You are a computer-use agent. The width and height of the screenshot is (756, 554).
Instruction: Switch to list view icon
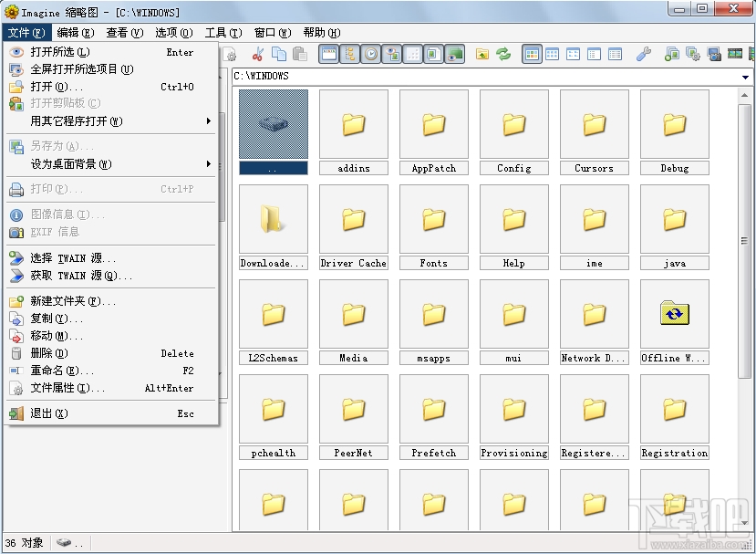coord(594,54)
